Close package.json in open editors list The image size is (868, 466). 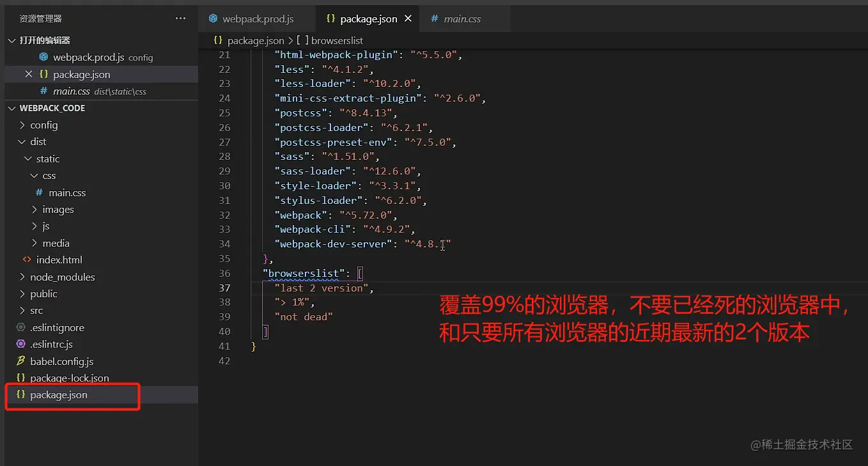pyautogui.click(x=28, y=74)
